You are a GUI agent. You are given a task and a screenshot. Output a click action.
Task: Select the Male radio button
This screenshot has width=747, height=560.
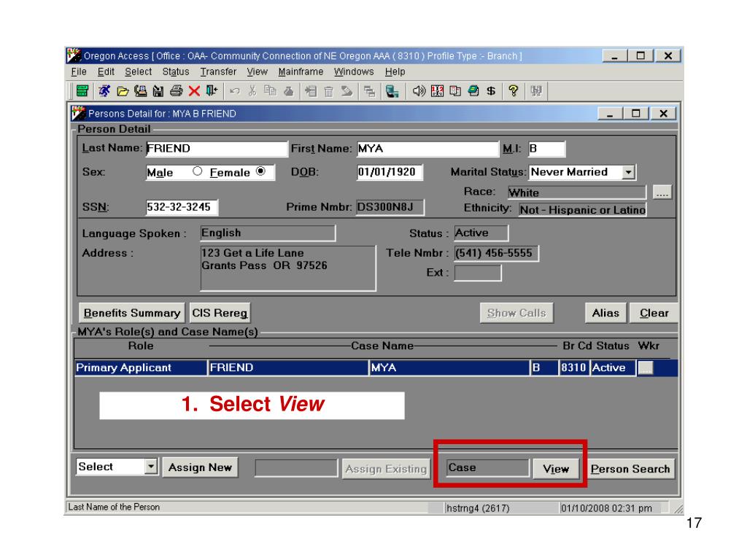click(197, 171)
